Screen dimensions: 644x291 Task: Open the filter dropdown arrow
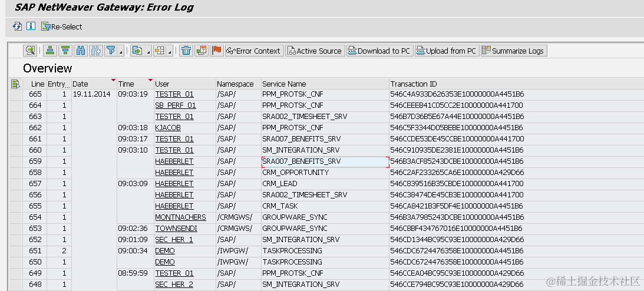coord(120,52)
